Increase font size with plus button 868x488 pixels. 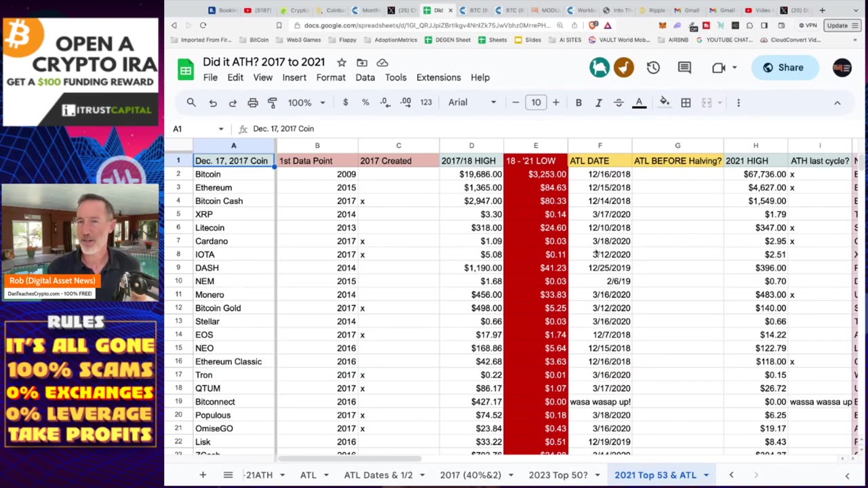pyautogui.click(x=556, y=102)
